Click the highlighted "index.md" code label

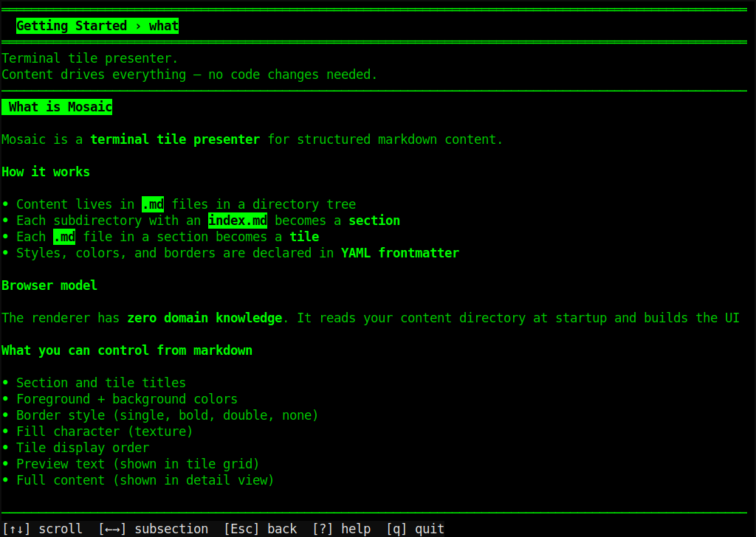pos(238,221)
